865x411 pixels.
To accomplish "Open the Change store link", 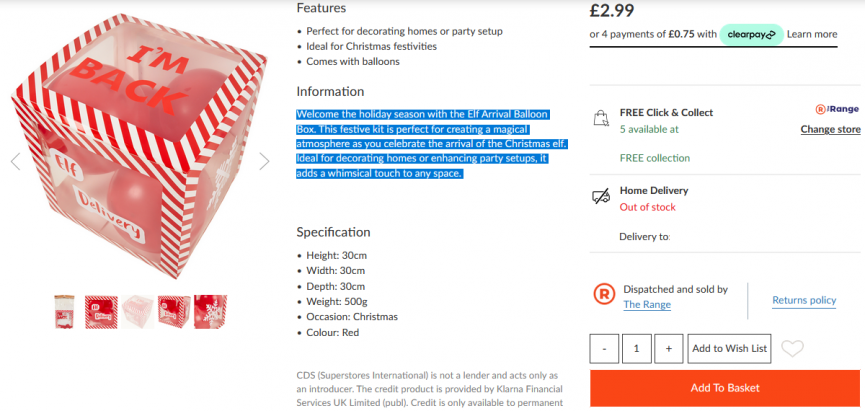I will (830, 129).
